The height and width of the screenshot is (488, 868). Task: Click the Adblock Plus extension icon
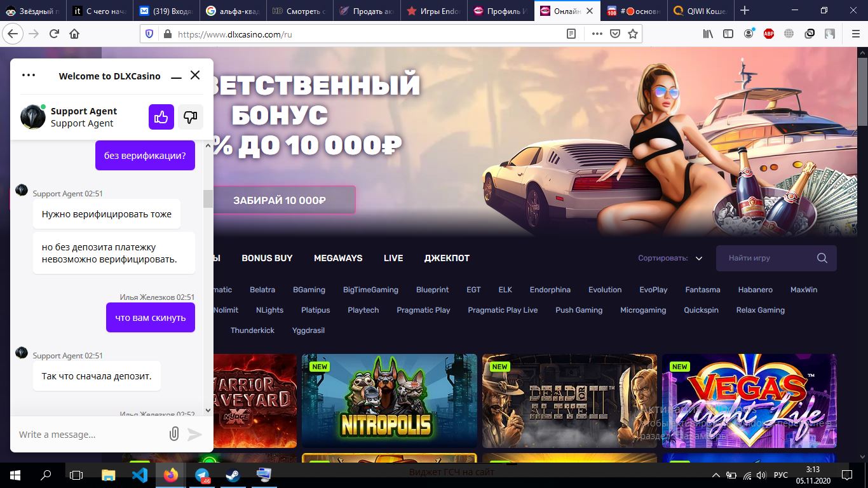(x=769, y=34)
